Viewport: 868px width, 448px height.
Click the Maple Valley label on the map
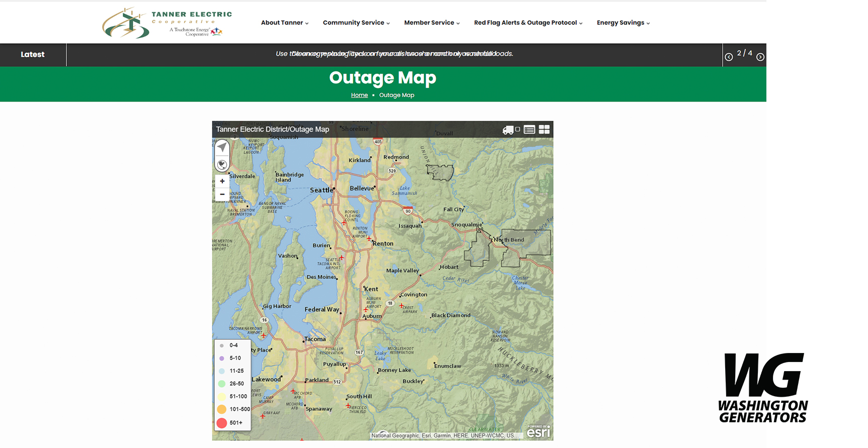(x=402, y=271)
